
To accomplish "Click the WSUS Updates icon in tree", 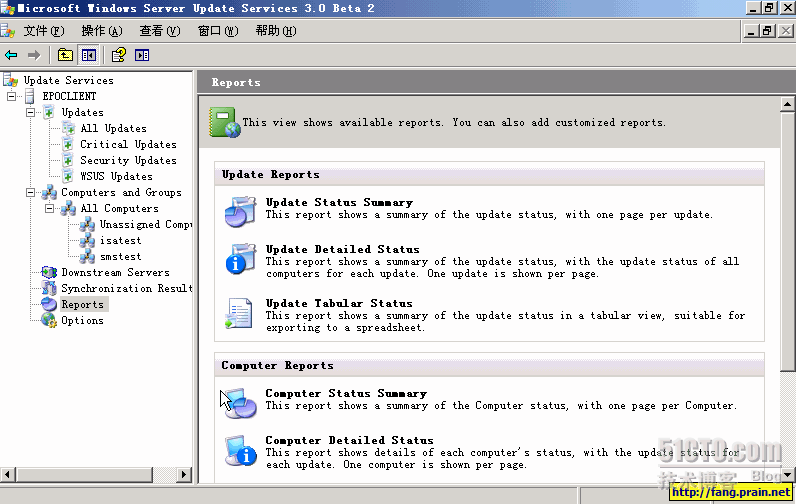I will (68, 176).
